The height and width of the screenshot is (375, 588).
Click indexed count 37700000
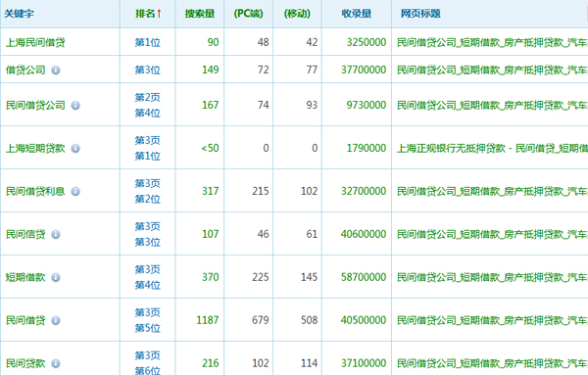click(x=364, y=70)
